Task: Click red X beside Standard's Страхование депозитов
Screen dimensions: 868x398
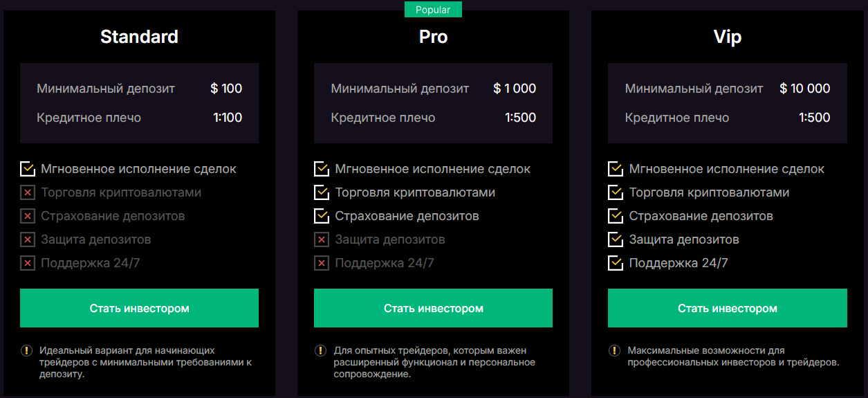Action: (x=28, y=217)
